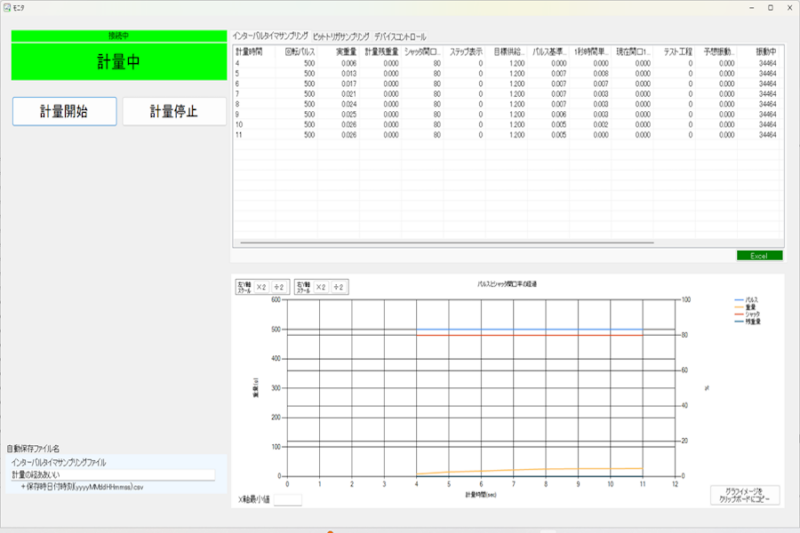Click the 計量残重量 column header
Image resolution: width=800 pixels, height=533 pixels.
click(381, 52)
